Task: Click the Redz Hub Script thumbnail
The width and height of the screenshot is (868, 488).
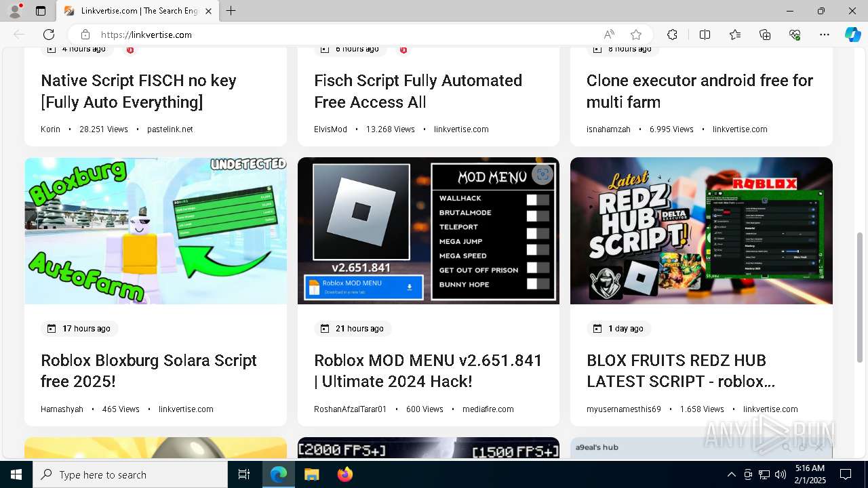Action: click(x=701, y=231)
